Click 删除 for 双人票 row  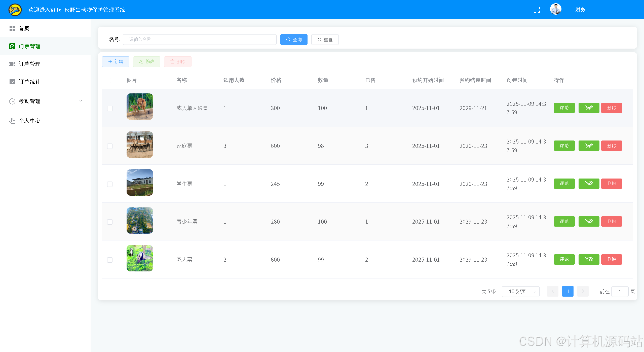(612, 259)
